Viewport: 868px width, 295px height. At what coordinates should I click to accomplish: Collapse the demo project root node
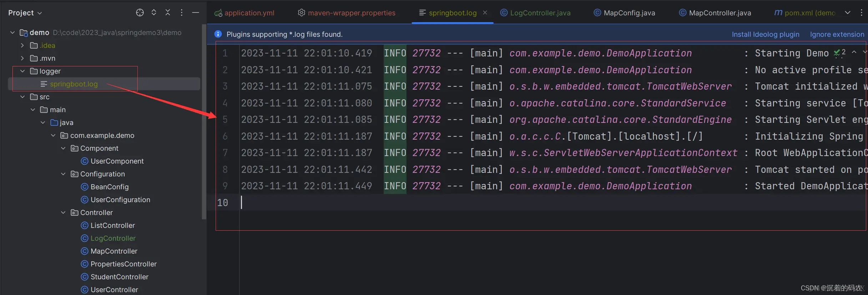(12, 32)
